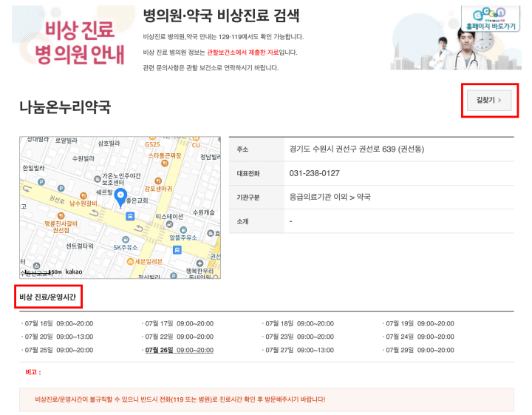The width and height of the screenshot is (532, 415).
Task: Click the 삼호빌라 label on the map
Action: coord(109,144)
